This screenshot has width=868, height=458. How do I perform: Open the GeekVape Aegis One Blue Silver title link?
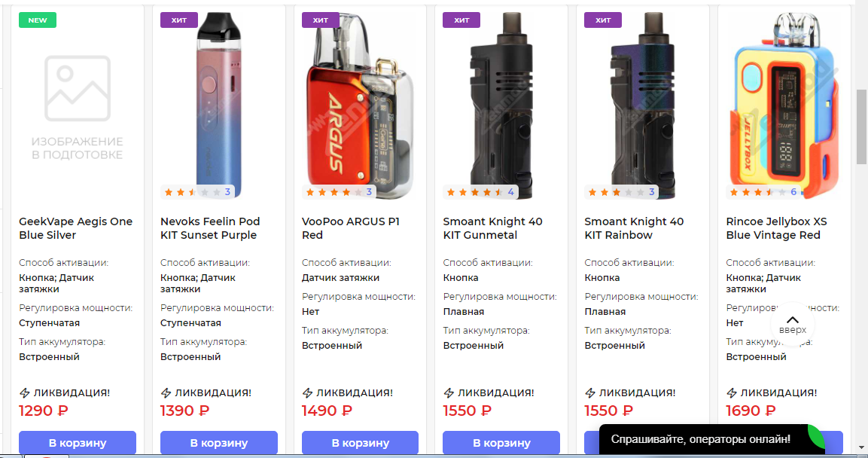coord(75,228)
